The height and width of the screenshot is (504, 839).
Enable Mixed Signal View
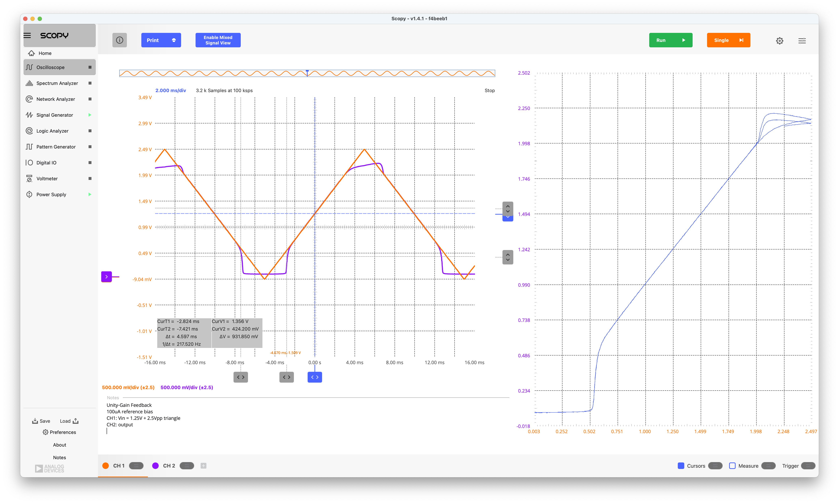click(218, 40)
